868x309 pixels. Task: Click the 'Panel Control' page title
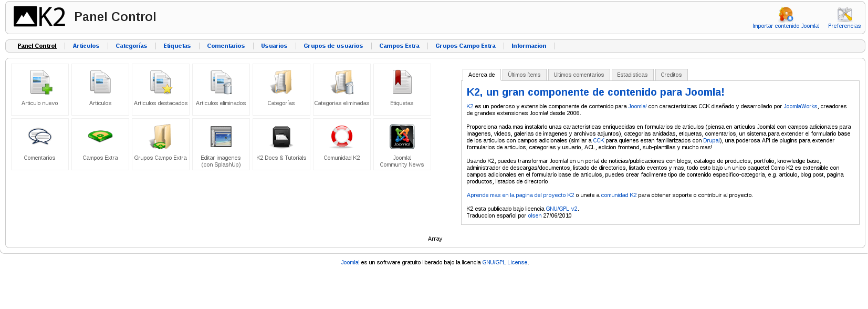tap(115, 17)
